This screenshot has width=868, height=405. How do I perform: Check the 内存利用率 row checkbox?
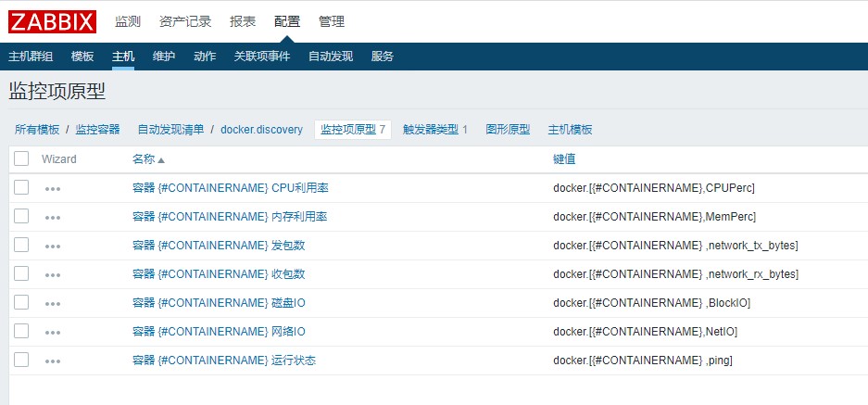pos(21,216)
